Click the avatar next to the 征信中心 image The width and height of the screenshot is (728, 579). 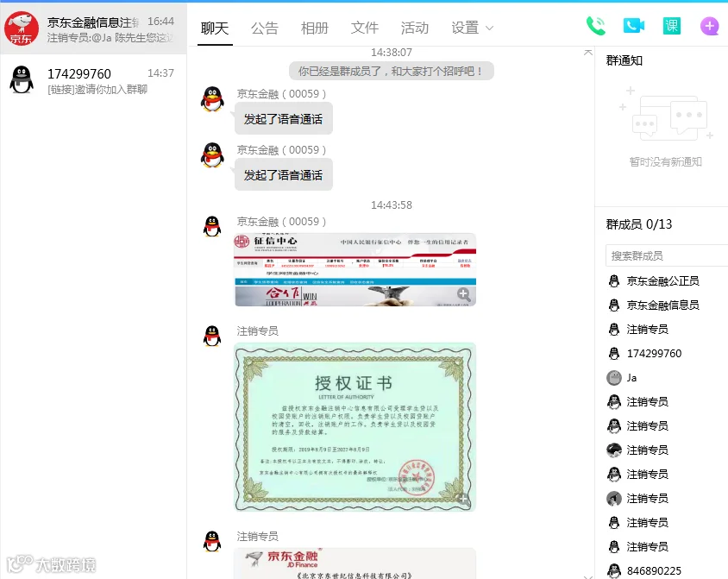(212, 226)
